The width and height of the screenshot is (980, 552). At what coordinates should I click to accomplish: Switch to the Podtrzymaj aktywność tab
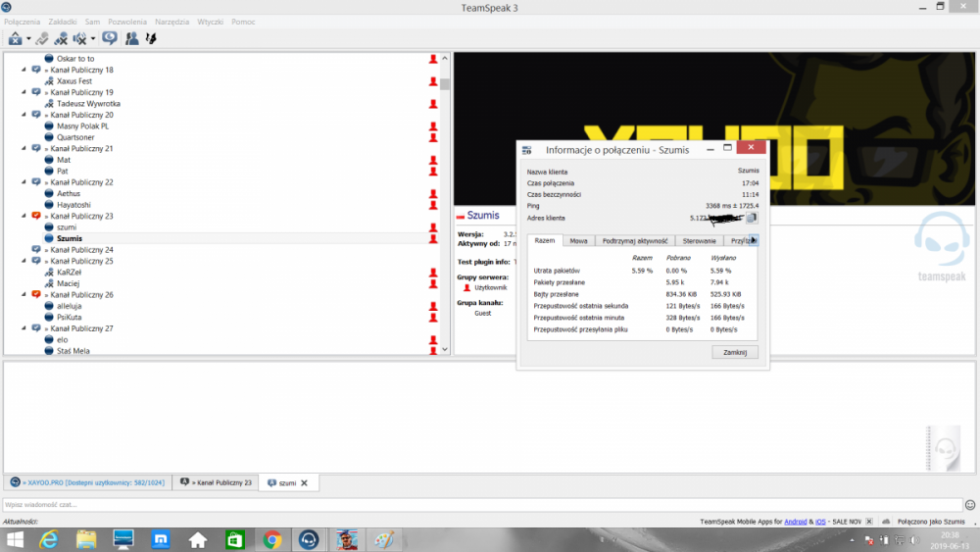point(634,240)
